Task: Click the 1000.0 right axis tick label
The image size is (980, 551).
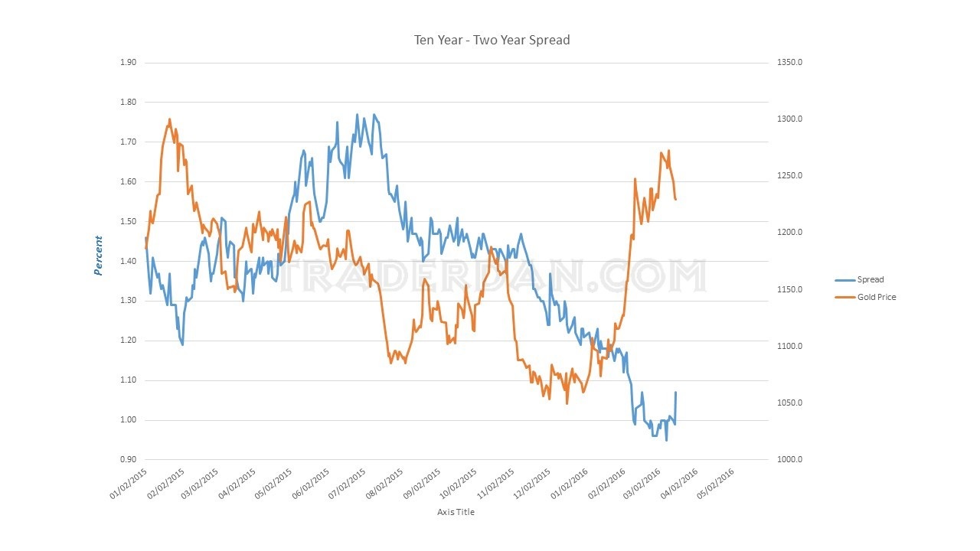Action: [x=789, y=460]
